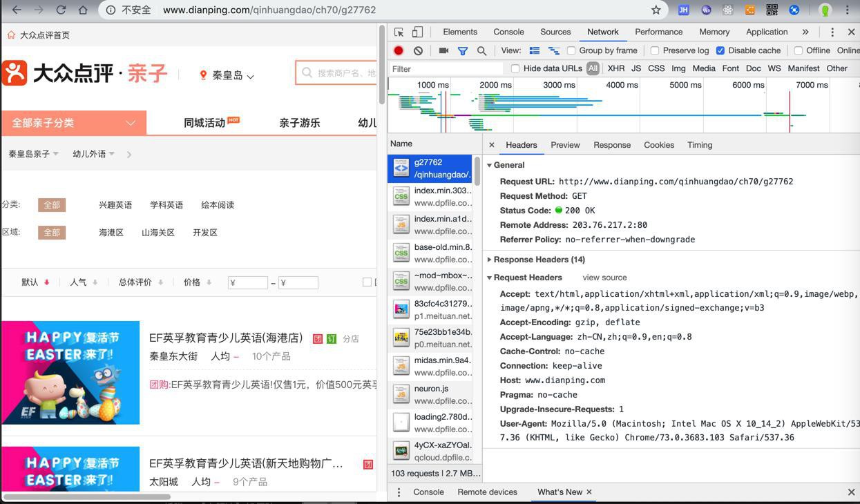
Task: Activate DevTools inspect element picker
Action: (x=399, y=32)
